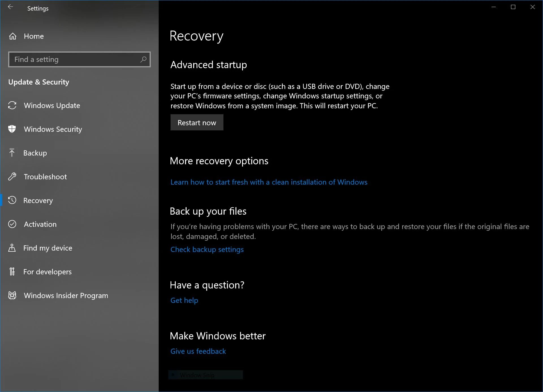Click Give us feedback link
The width and height of the screenshot is (543, 392).
198,351
